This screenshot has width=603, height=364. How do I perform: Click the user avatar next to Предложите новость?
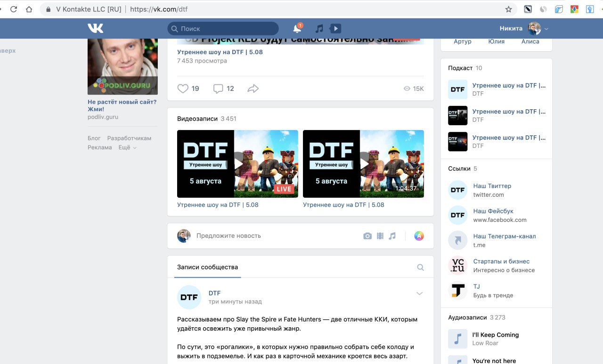(x=184, y=236)
